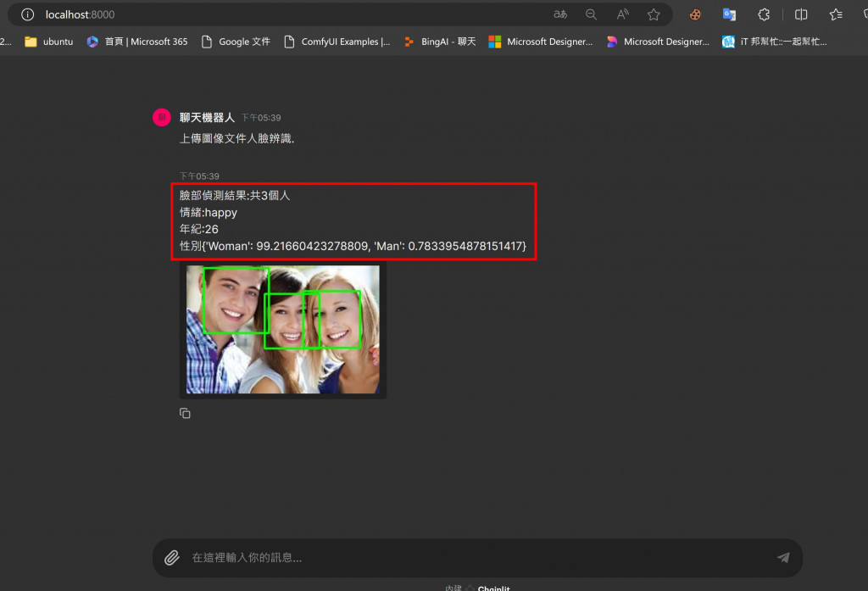Click the 臉部偵測結果:共3個人 line
This screenshot has width=868, height=591.
(x=235, y=196)
